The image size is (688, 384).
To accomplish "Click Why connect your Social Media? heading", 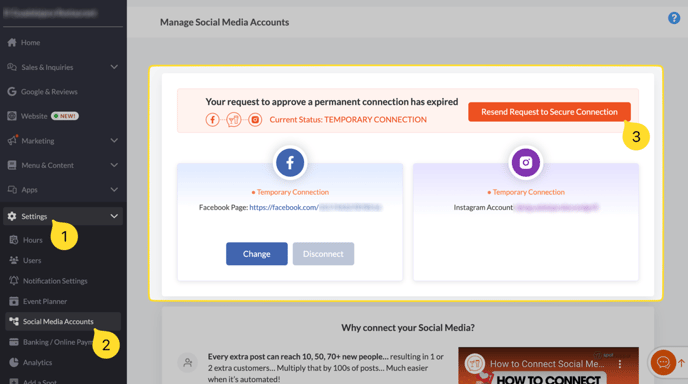I will click(408, 327).
